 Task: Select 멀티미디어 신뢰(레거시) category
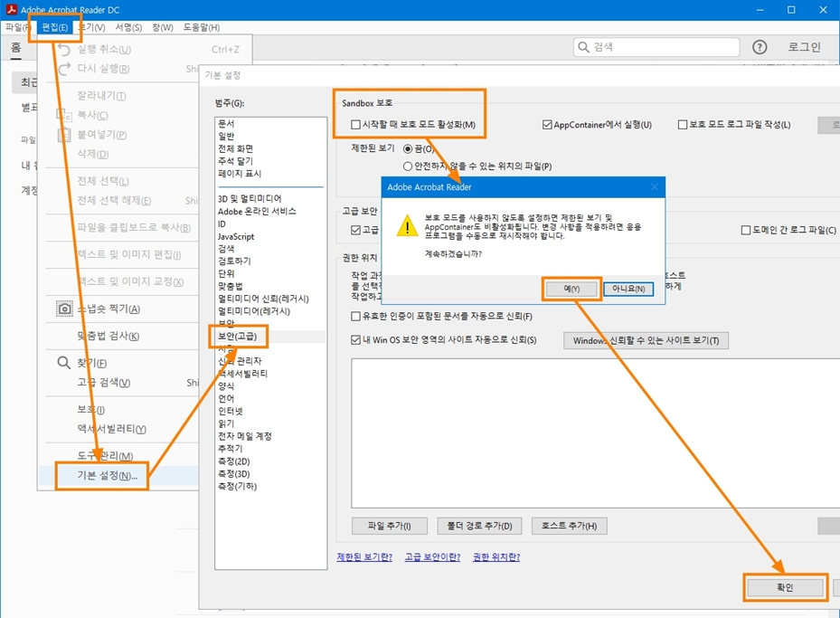point(263,299)
